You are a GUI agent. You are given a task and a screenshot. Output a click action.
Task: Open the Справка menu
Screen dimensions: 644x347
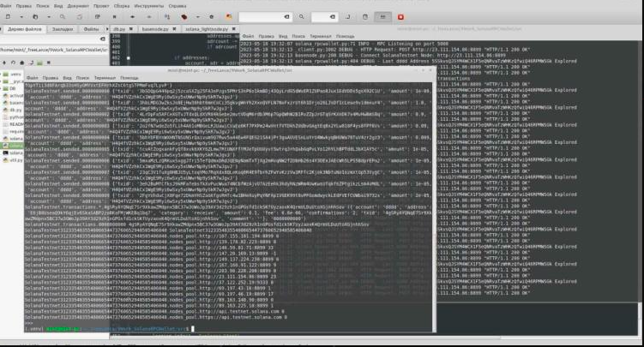point(178,6)
